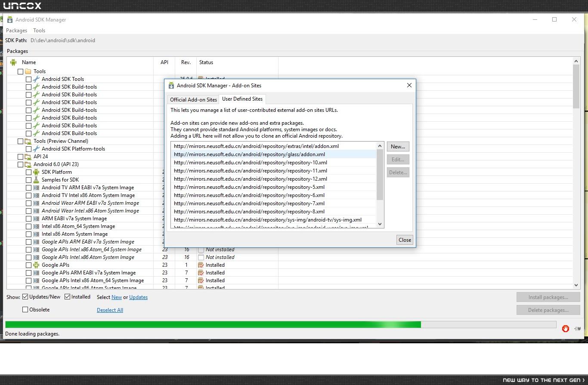Screen dimensions: 588x385
Task: Click the SDK Platform android icon
Action: (36, 172)
